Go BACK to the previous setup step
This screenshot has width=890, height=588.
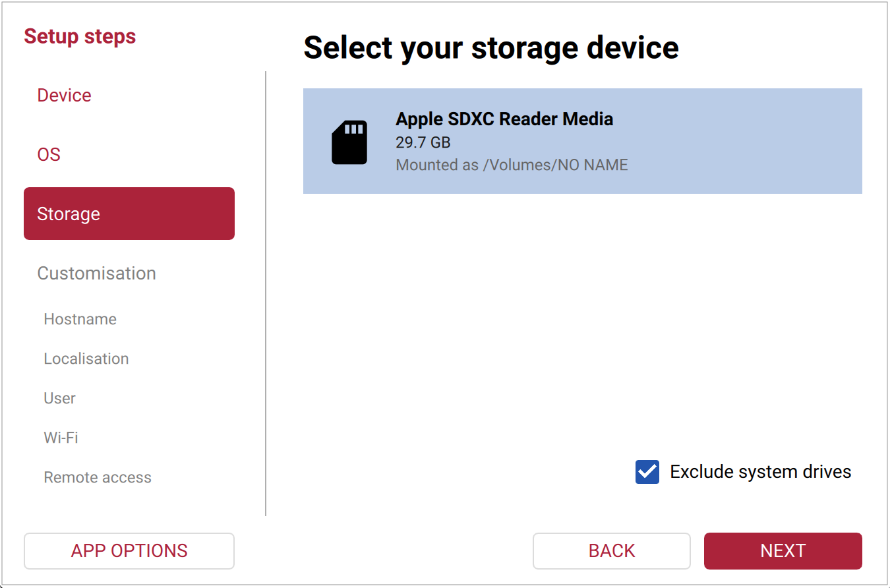[611, 550]
